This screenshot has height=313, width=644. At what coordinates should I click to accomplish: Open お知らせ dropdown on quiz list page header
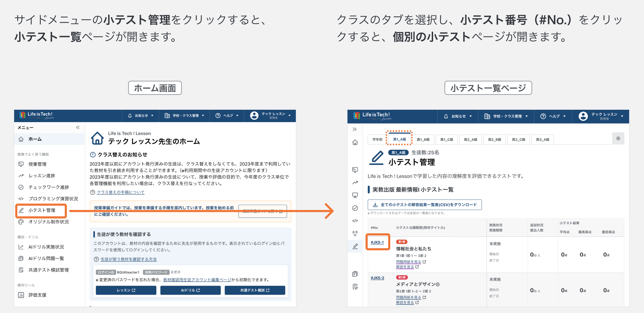(458, 116)
